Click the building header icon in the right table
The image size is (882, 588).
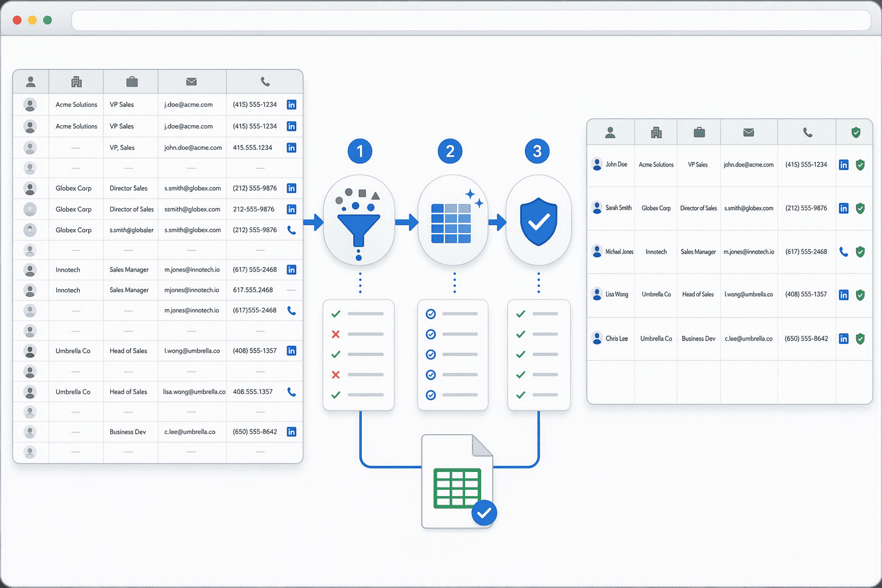click(x=656, y=133)
